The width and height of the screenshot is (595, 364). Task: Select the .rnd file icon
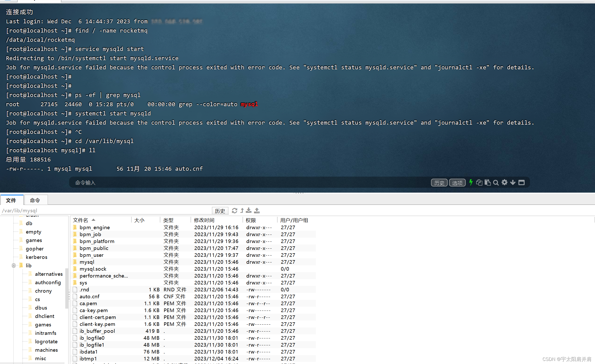75,290
